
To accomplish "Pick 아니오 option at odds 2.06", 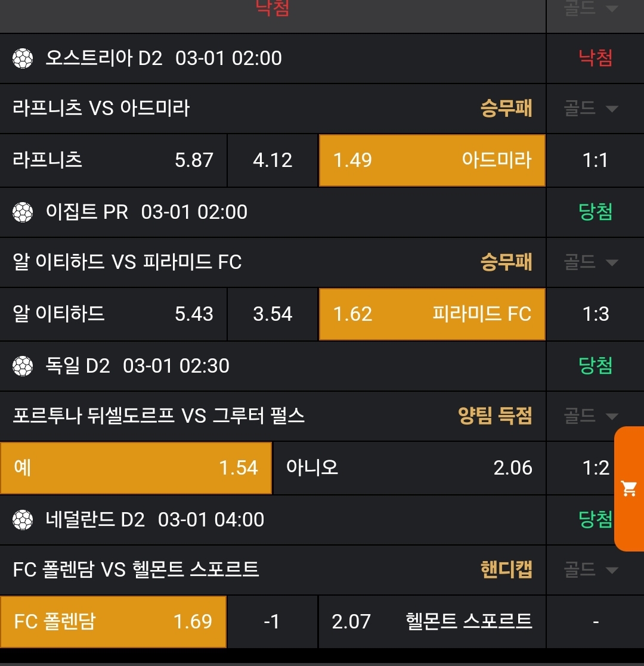I will [x=409, y=468].
